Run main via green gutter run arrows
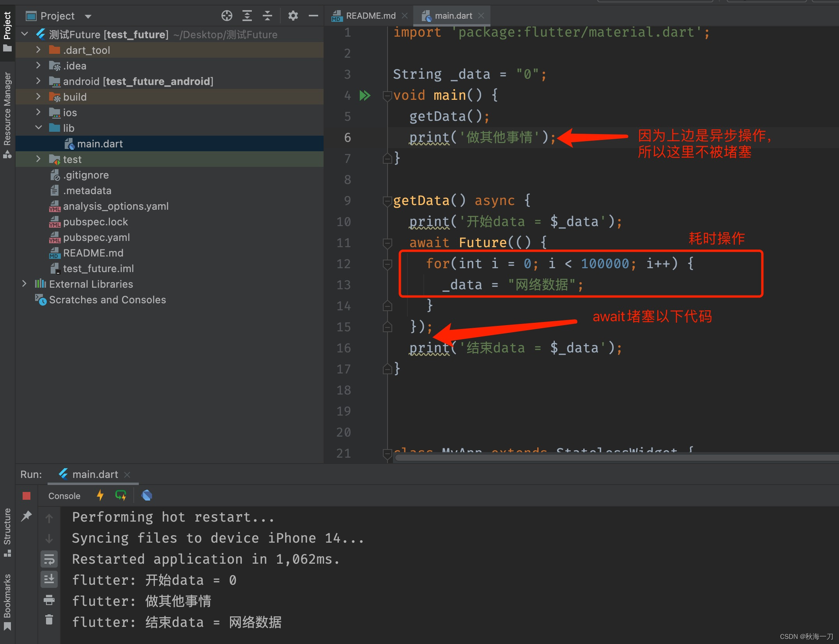This screenshot has width=839, height=644. [365, 96]
